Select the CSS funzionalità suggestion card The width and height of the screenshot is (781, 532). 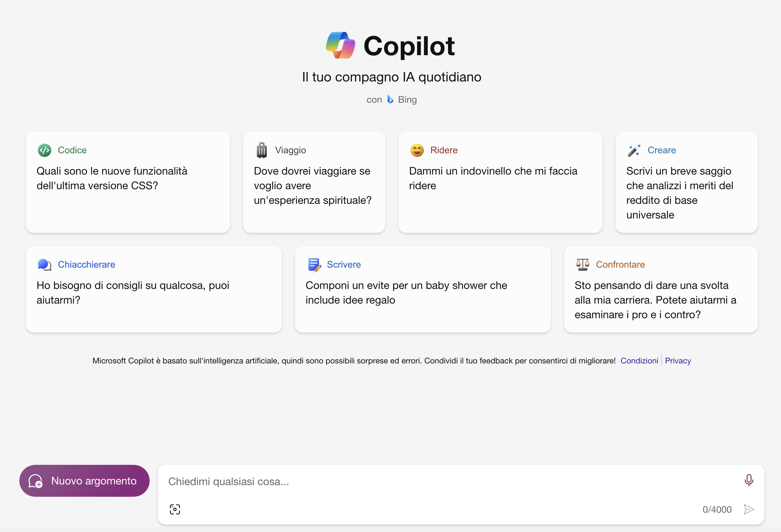[128, 182]
